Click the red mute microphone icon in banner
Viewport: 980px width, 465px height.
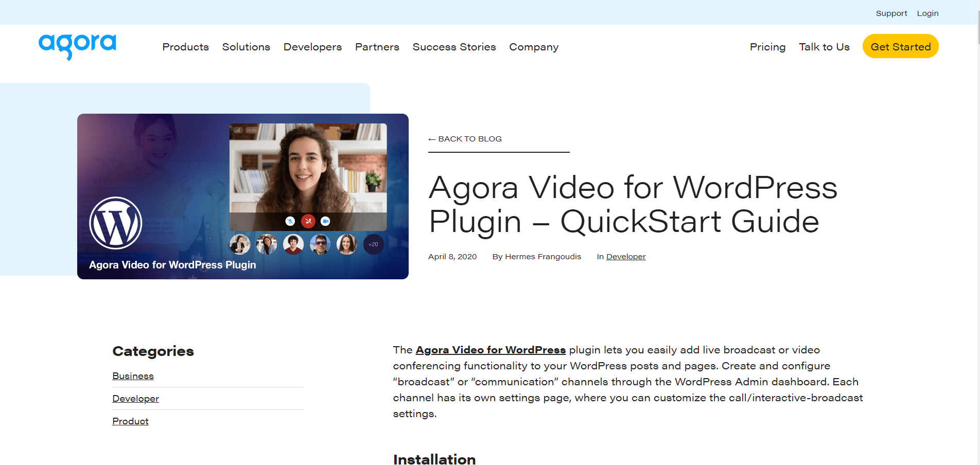coord(308,221)
